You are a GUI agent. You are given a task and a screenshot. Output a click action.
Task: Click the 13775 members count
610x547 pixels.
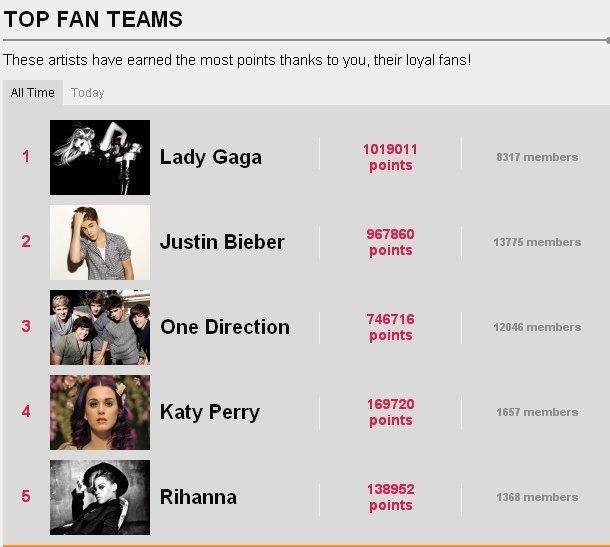(537, 242)
